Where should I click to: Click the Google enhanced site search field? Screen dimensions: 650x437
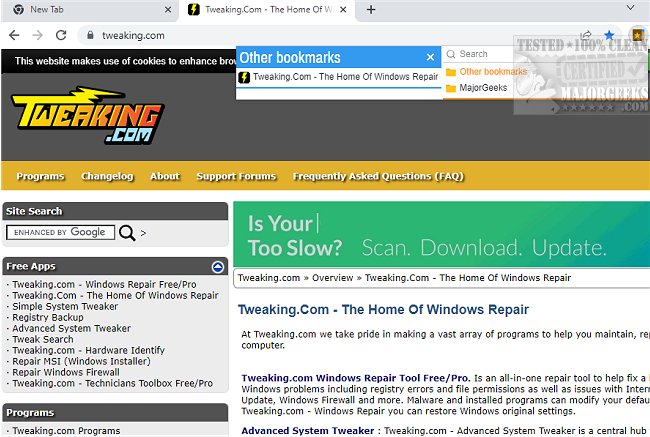click(61, 232)
